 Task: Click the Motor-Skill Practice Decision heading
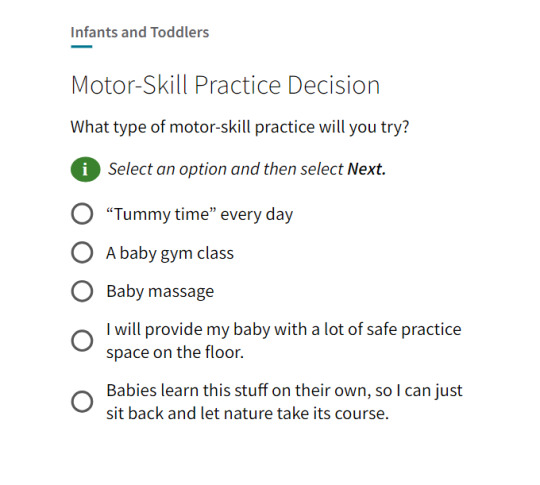225,85
